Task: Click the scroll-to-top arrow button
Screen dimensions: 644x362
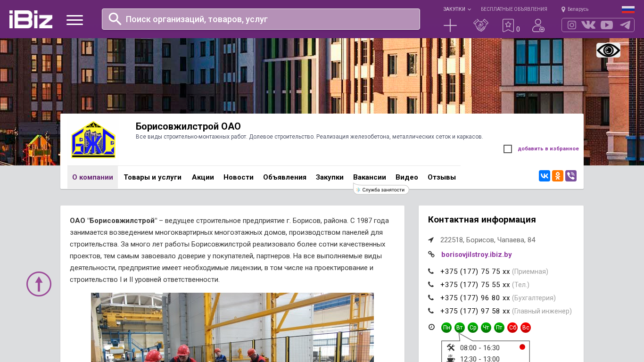Action: point(39,284)
